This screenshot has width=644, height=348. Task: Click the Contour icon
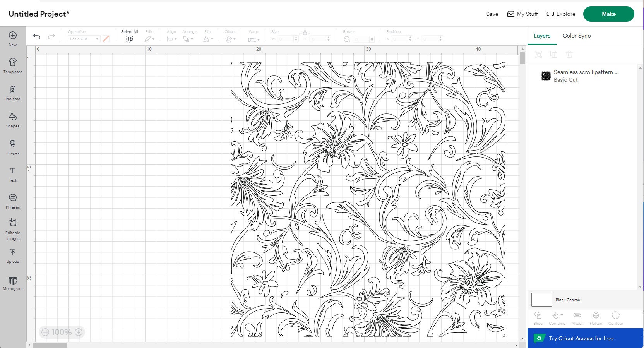pos(616,315)
